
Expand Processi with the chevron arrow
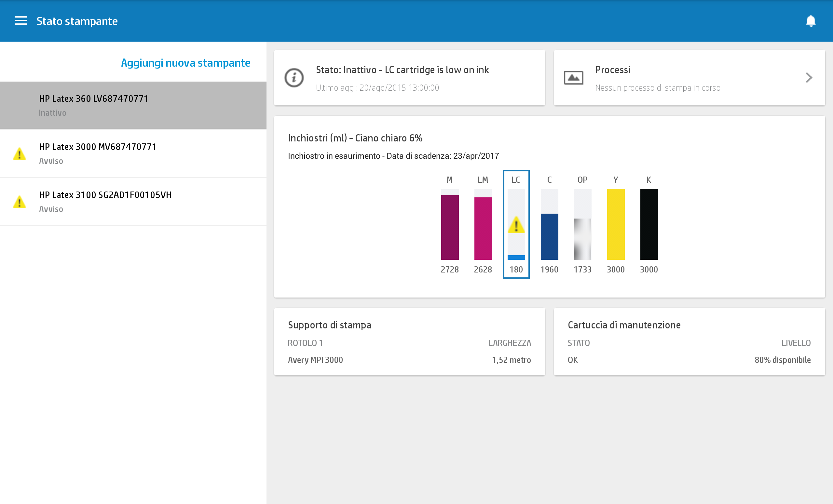click(809, 78)
